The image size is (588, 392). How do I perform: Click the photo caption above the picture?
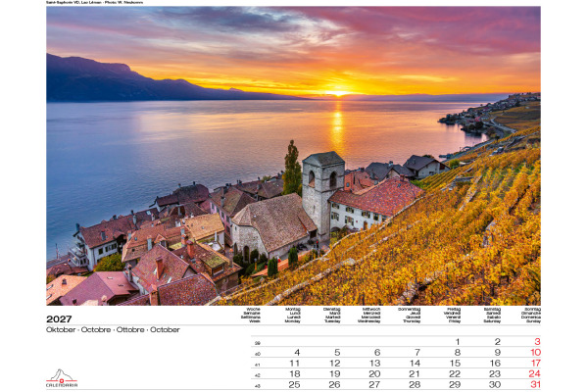coord(94,3)
